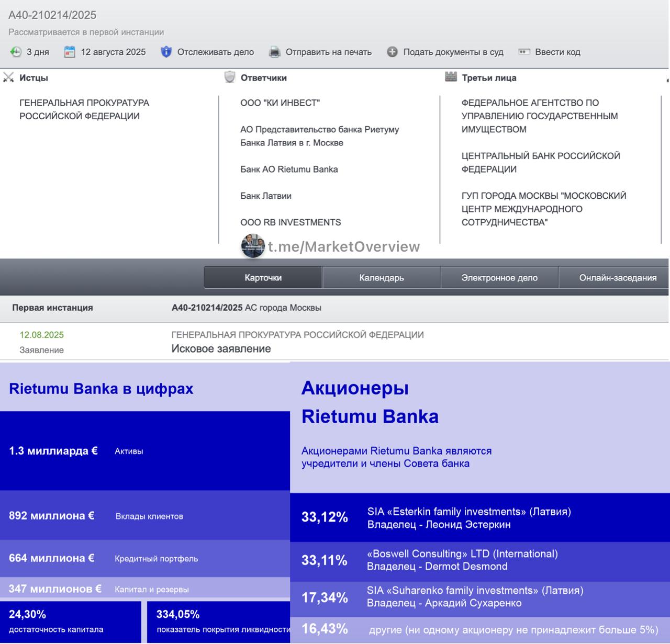This screenshot has width=670, height=644.
Task: Select defendant 'ООО RB INVESTMENTS'
Action: point(291,222)
